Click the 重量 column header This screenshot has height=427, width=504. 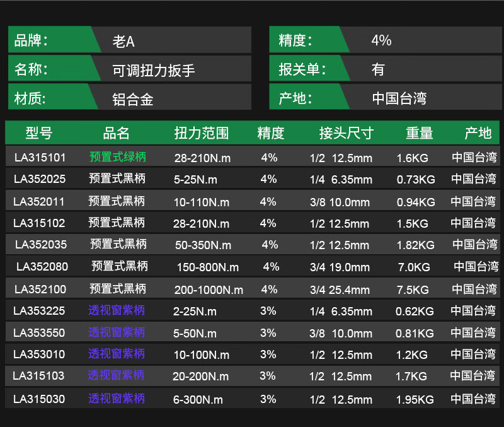[x=420, y=133]
